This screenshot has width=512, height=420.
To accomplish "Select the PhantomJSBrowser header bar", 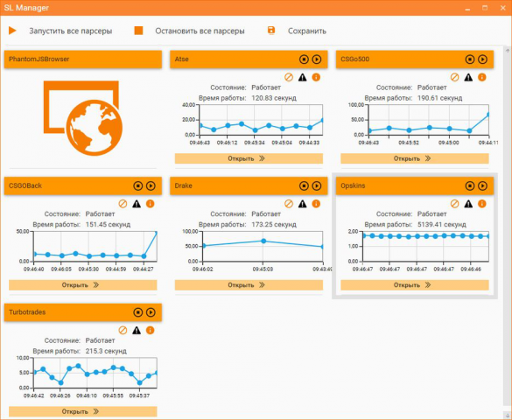I will (83, 59).
